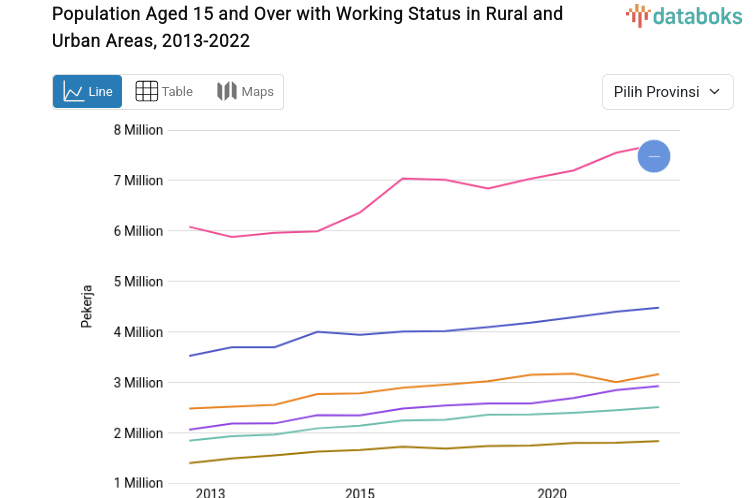This screenshot has height=498, width=753.
Task: Switch to the Table view tab
Action: coord(164,92)
